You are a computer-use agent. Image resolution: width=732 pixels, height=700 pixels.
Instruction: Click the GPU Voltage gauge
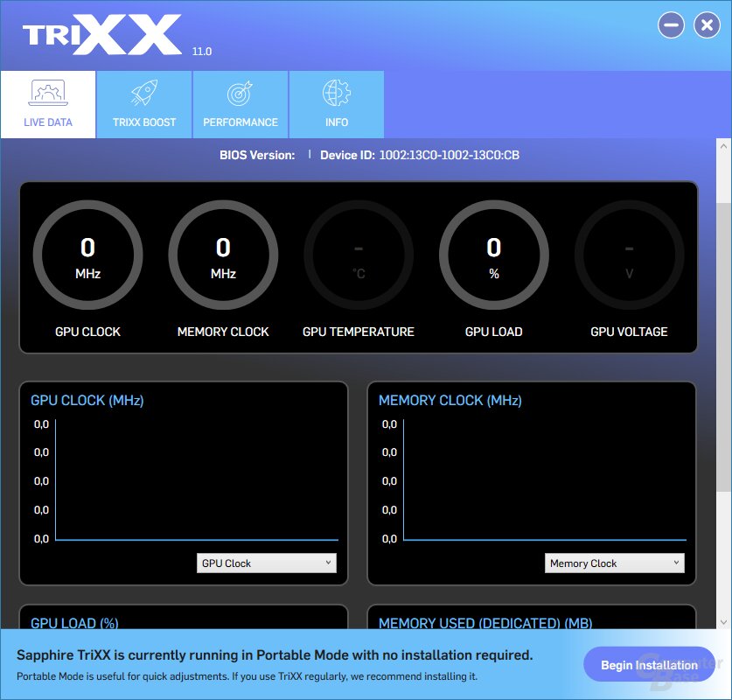pyautogui.click(x=629, y=254)
